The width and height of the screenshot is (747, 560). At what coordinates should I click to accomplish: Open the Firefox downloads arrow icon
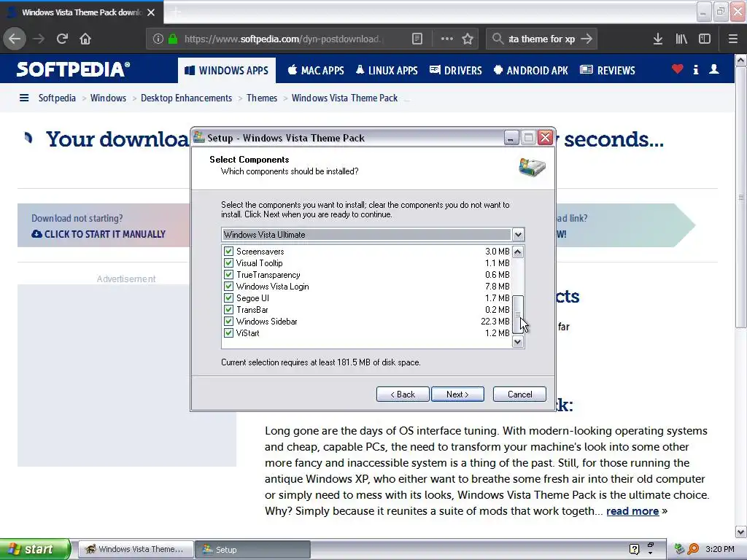click(x=658, y=39)
